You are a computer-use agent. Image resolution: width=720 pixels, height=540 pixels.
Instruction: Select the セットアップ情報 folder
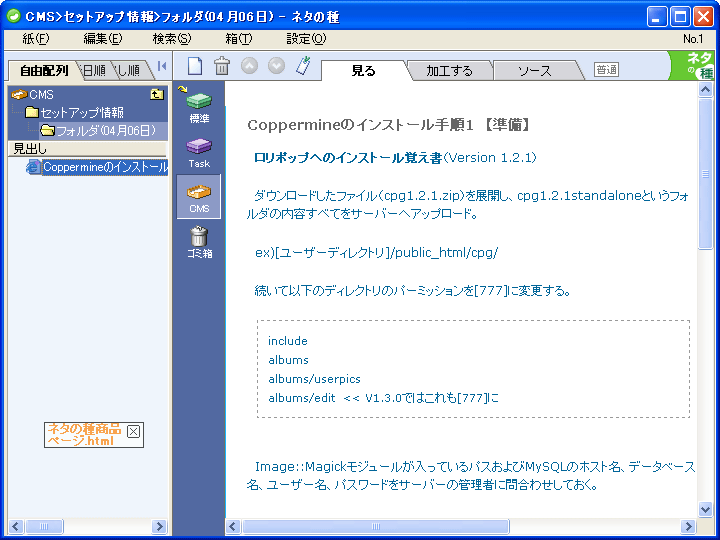(x=82, y=112)
